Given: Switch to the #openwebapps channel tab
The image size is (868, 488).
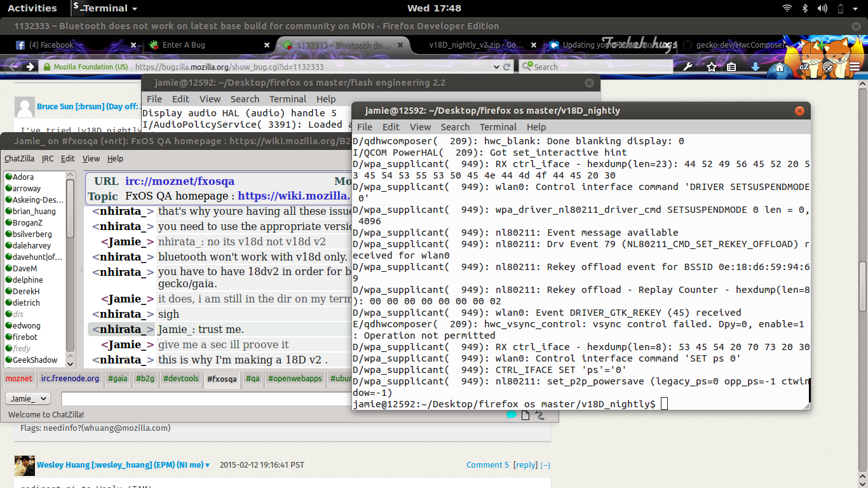Looking at the screenshot, I should click(x=295, y=379).
